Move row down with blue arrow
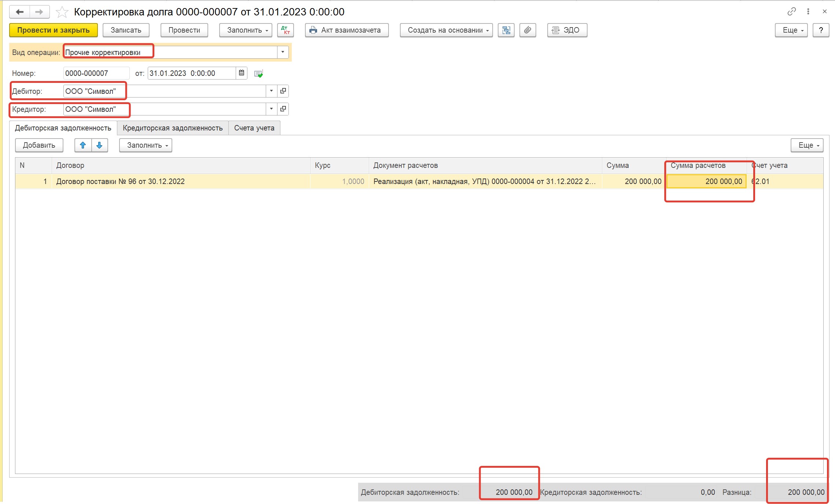835x504 pixels. tap(99, 145)
